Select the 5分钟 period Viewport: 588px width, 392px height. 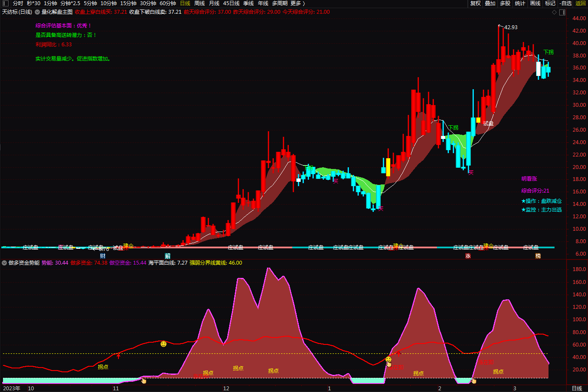pyautogui.click(x=90, y=3)
